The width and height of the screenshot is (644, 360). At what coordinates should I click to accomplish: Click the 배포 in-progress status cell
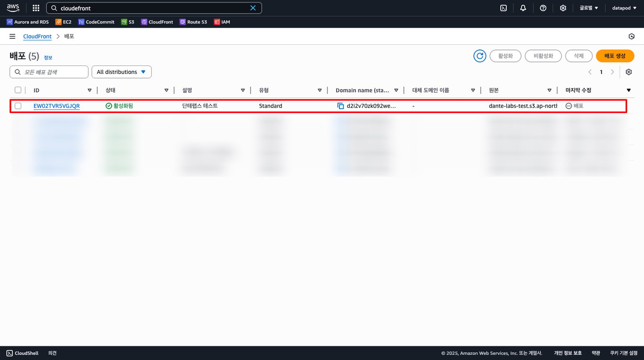575,106
